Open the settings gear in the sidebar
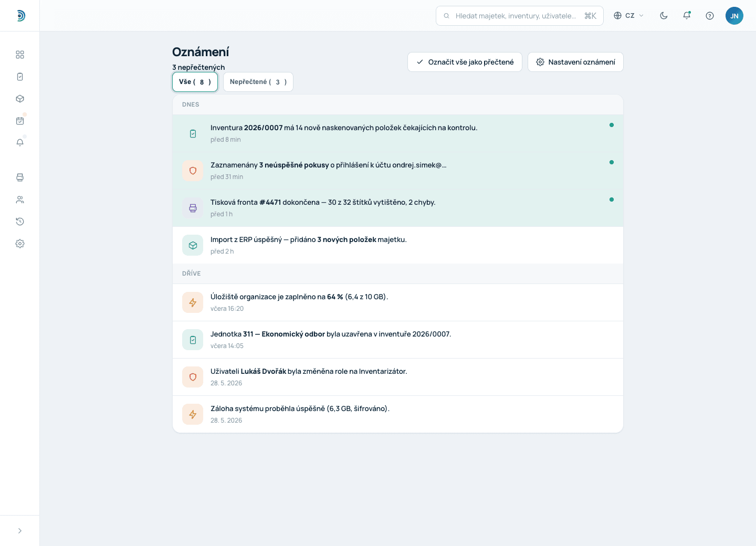756x546 pixels. pyautogui.click(x=20, y=244)
